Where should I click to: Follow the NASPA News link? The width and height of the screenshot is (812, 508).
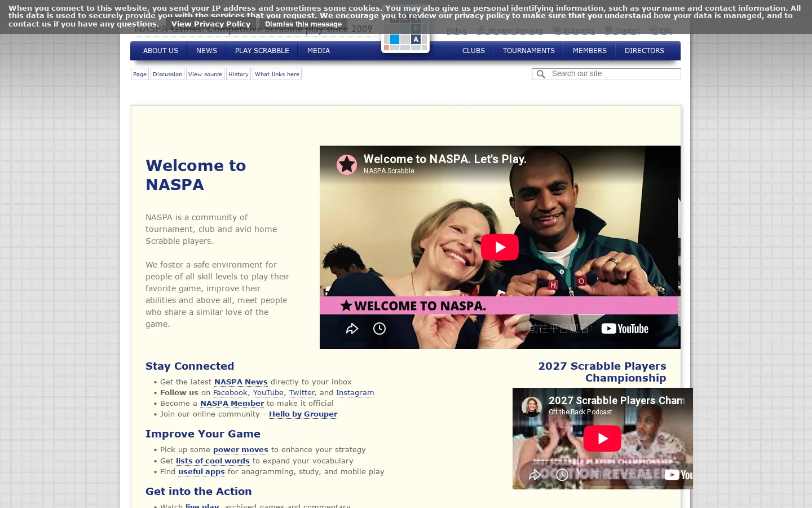pos(241,382)
